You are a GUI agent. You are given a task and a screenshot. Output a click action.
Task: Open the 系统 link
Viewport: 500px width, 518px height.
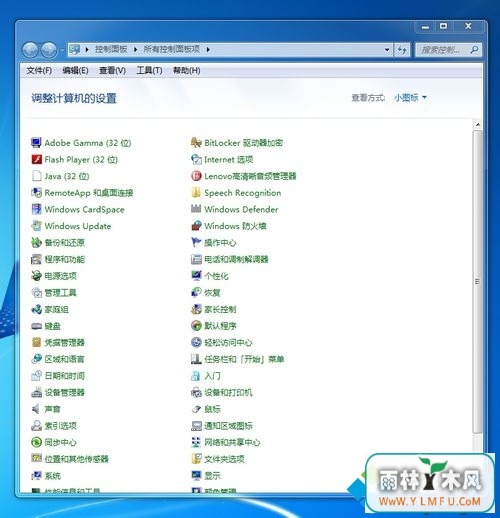[53, 476]
